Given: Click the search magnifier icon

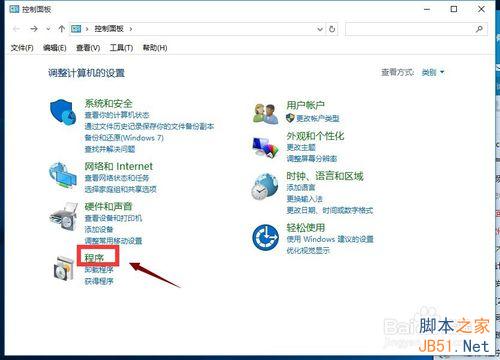Looking at the screenshot, I should tap(479, 29).
